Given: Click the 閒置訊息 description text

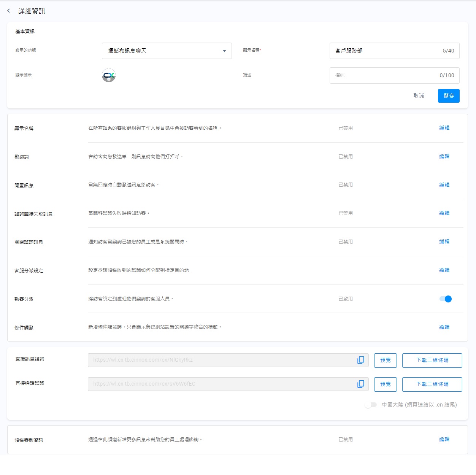Looking at the screenshot, I should click(124, 185).
